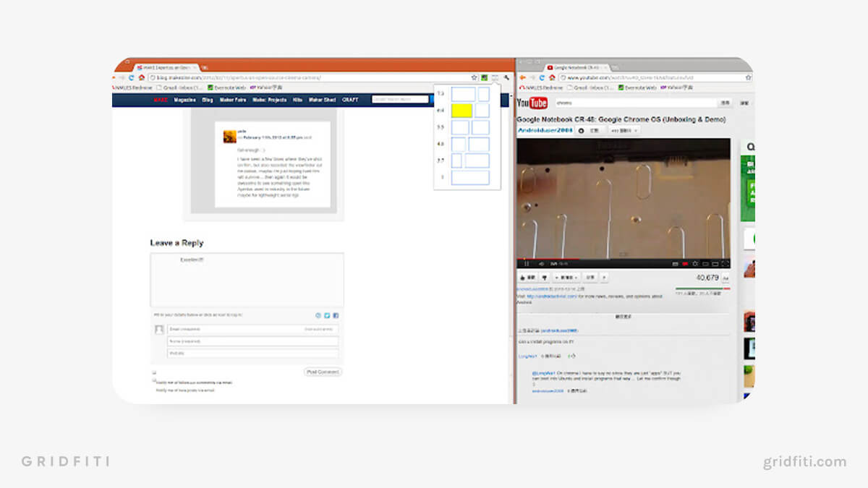868x488 pixels.
Task: Go back in the MAKE blog window
Action: point(113,77)
